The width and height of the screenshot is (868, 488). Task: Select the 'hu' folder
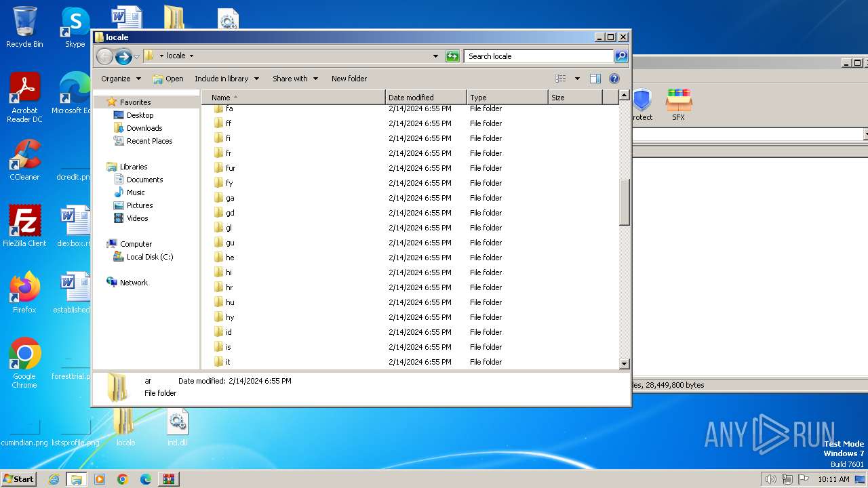click(230, 302)
